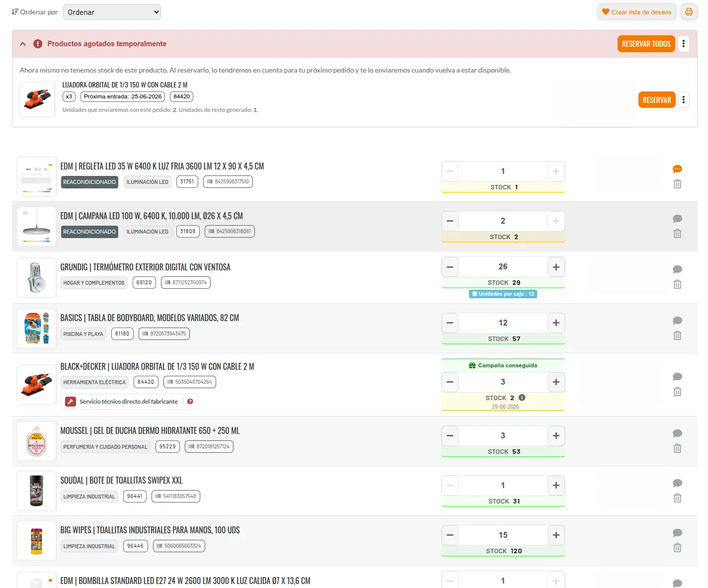Image resolution: width=708 pixels, height=588 pixels.
Task: Click RESERVAR TODOS button
Action: 646,44
